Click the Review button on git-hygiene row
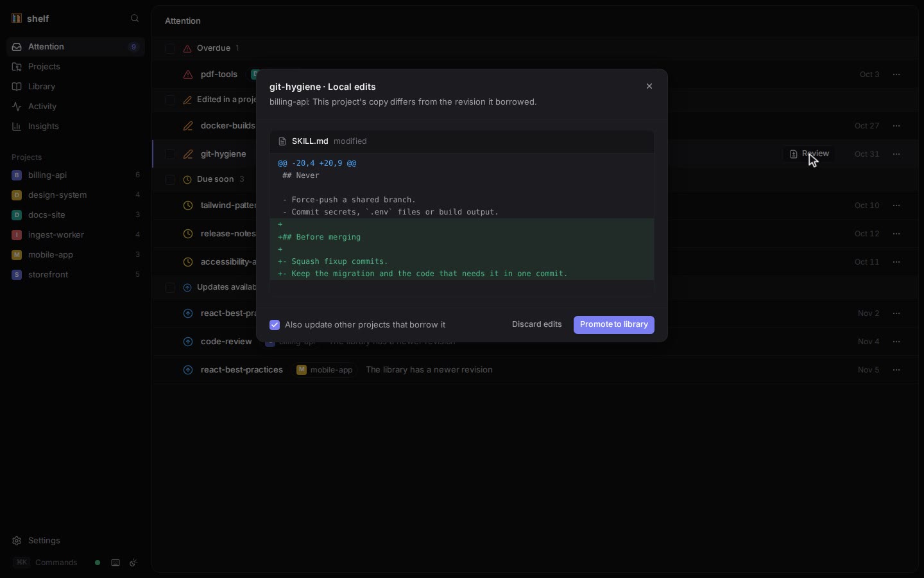This screenshot has height=578, width=924. 810,154
